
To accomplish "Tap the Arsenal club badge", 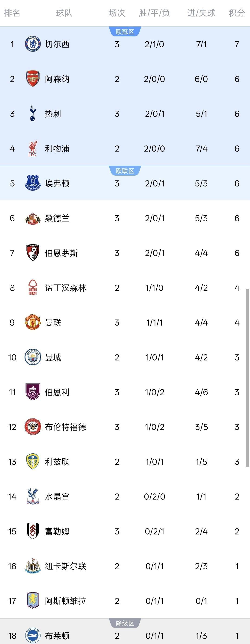I will pyautogui.click(x=33, y=79).
